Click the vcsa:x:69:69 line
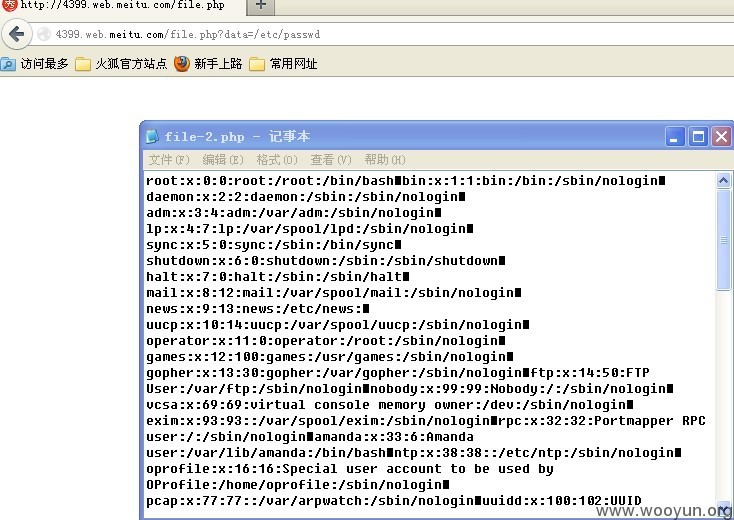The width and height of the screenshot is (734, 520). (x=389, y=404)
